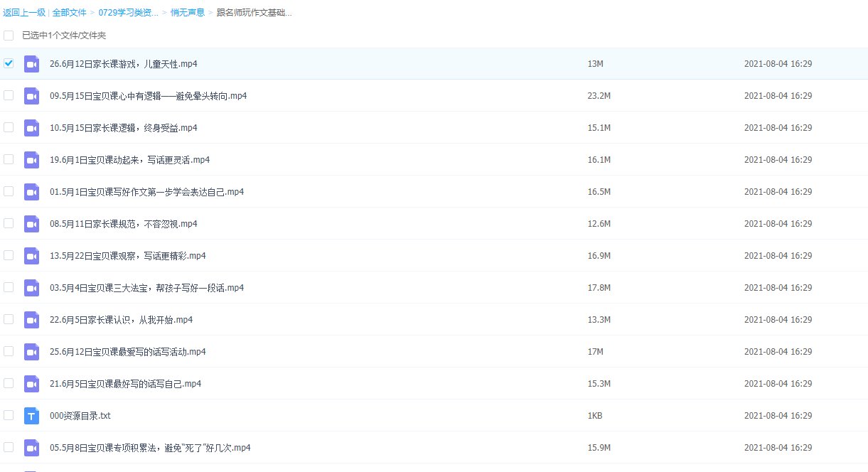Click the video icon beside 10.5月15日家长课逻辑

[x=31, y=128]
